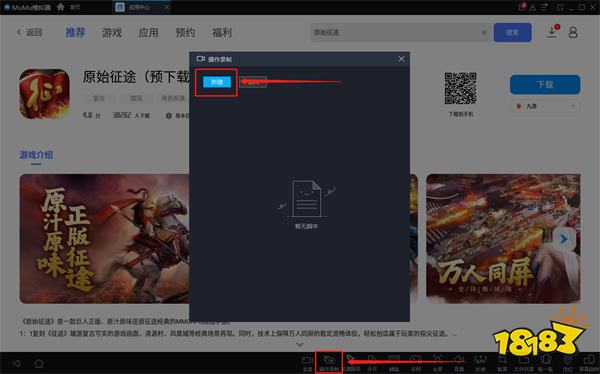Click the 原始征途（预下载 title text

[136, 77]
